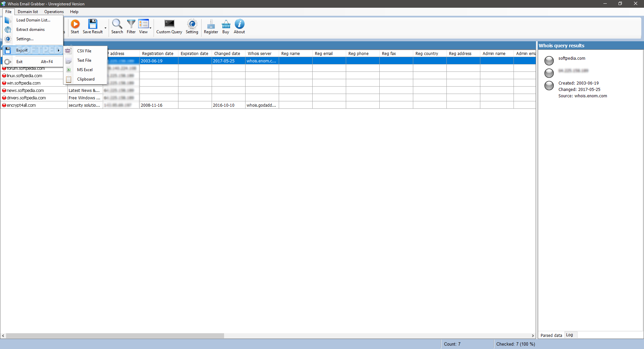This screenshot has height=349, width=644.
Task: Expand the View dropdown arrow
Action: (x=150, y=28)
